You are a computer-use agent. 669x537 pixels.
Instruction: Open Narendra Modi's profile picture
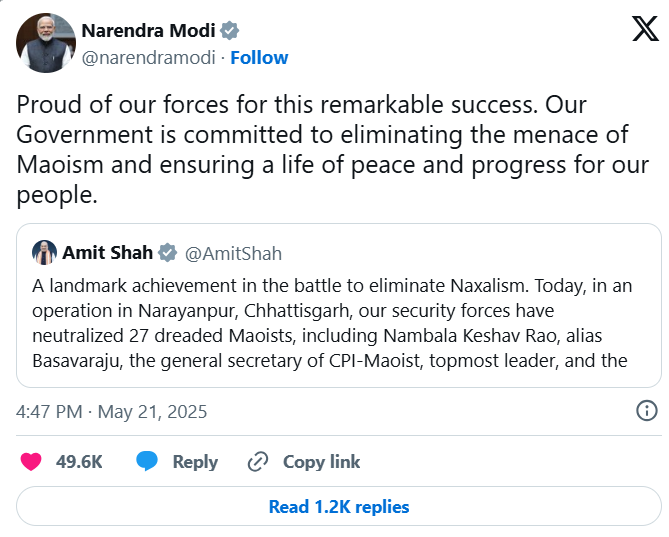pyautogui.click(x=46, y=43)
